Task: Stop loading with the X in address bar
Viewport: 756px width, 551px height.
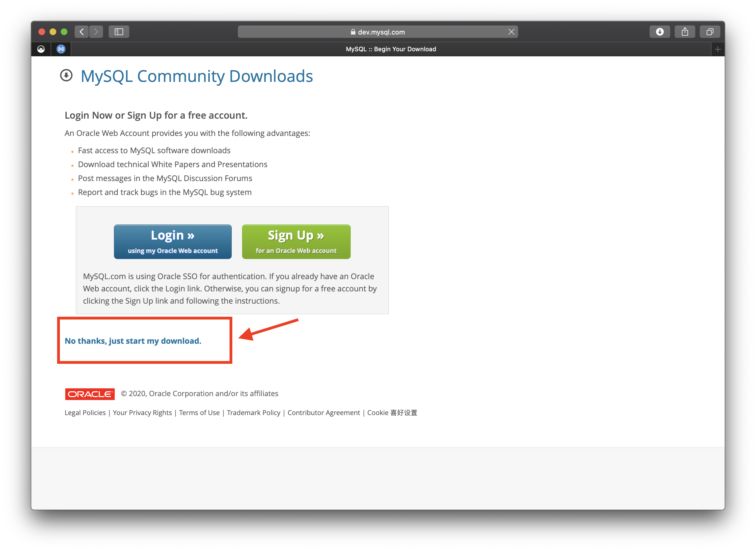Action: click(x=511, y=32)
